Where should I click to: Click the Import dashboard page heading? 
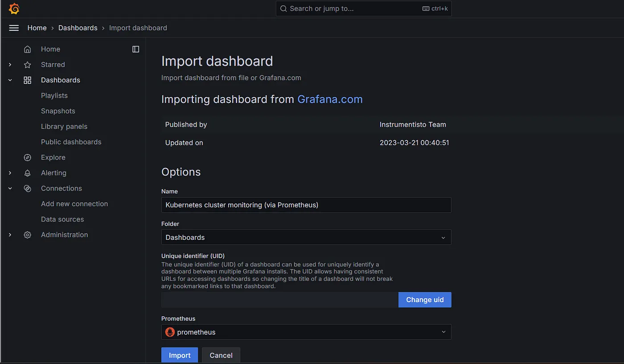(x=217, y=61)
